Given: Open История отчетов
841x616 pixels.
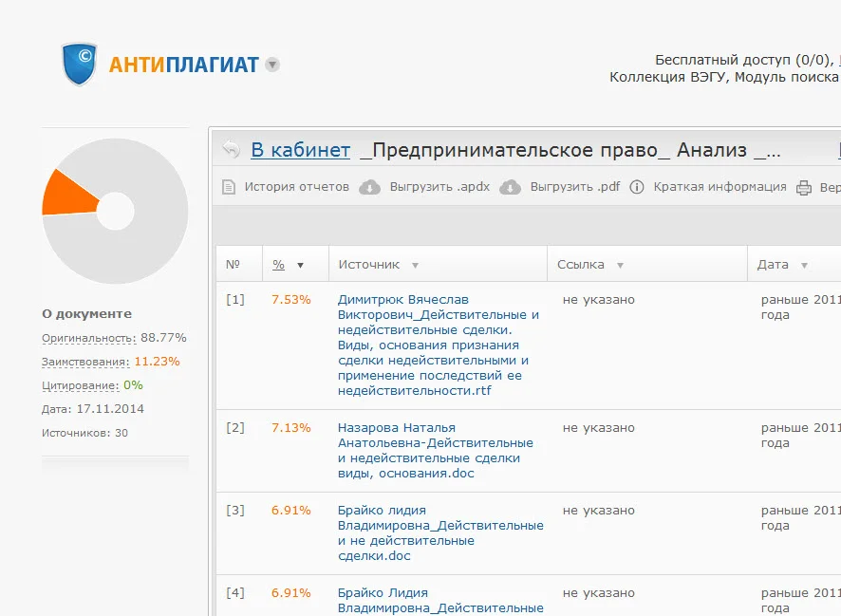Looking at the screenshot, I should click(296, 187).
